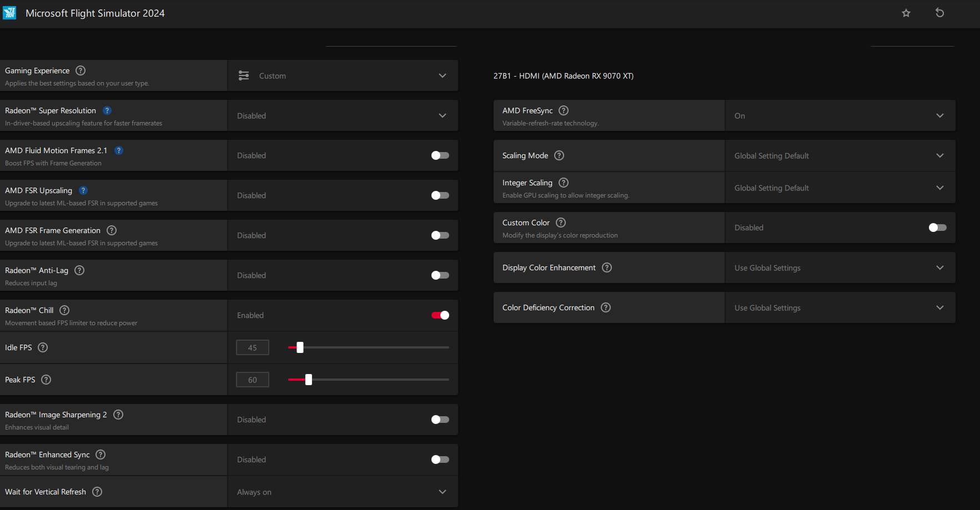
Task: Click the Microsoft Flight Simulator 2024 game icon
Action: point(9,13)
